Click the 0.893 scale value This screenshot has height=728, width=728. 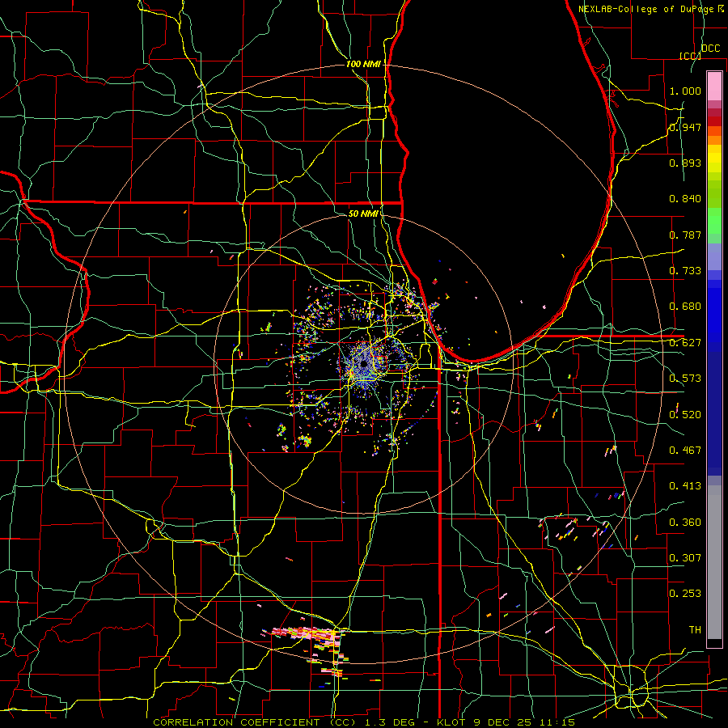tap(685, 163)
